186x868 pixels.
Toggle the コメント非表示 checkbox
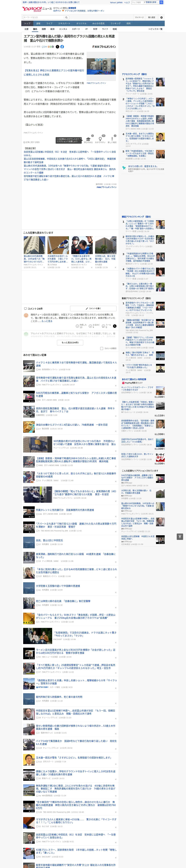point(102,348)
